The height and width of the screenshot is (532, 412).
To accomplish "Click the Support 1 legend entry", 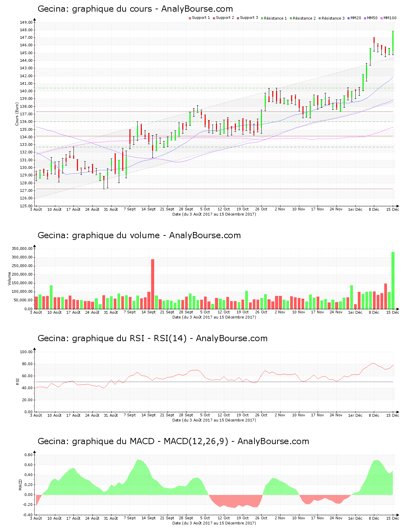I will tap(199, 18).
